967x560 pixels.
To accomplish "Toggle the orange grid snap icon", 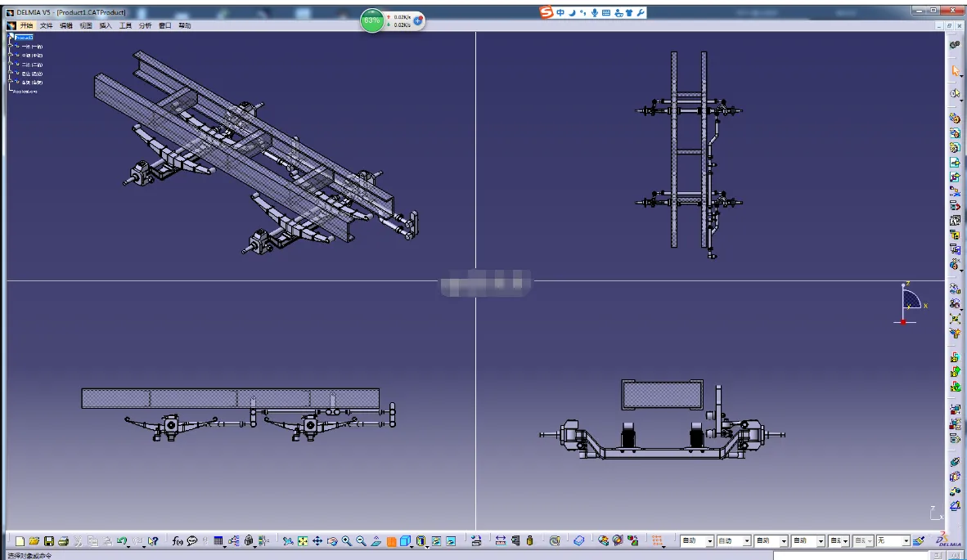I will click(658, 541).
